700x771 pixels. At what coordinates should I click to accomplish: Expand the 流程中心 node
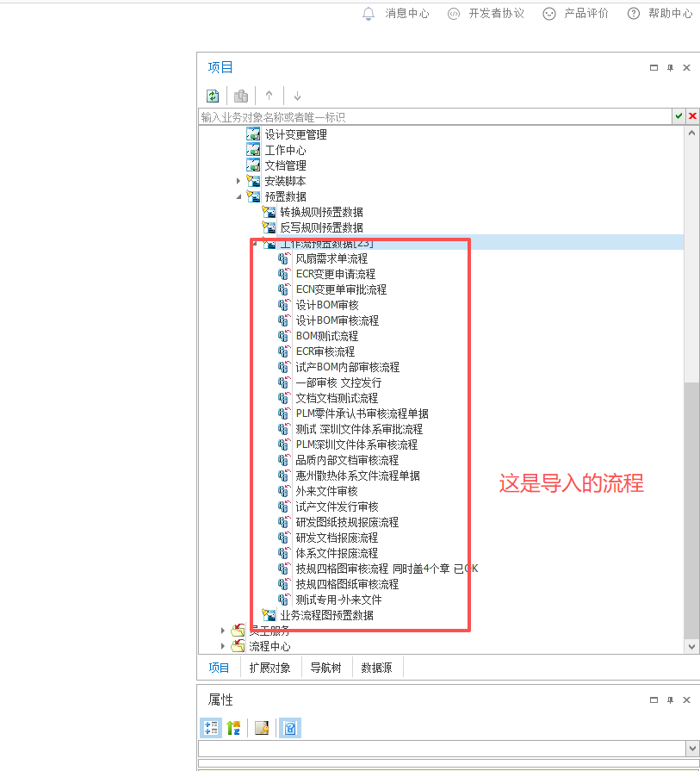(223, 646)
